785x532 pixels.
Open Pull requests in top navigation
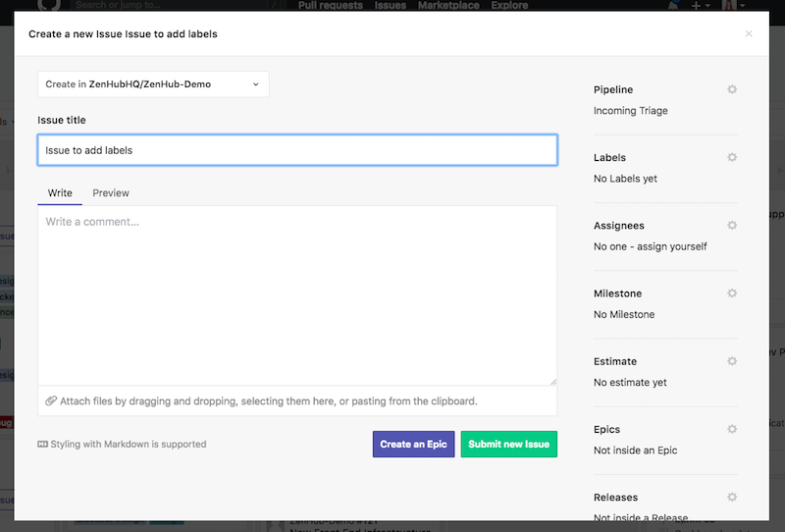click(331, 5)
